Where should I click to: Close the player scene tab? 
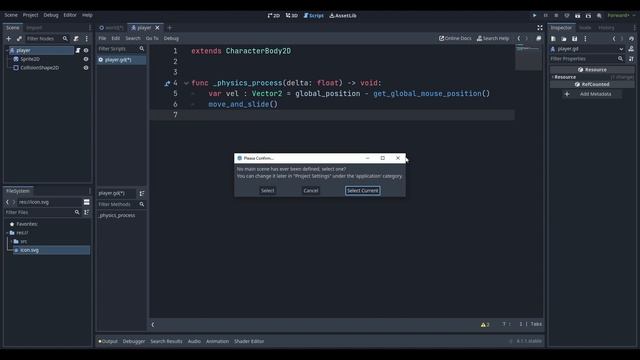click(157, 28)
